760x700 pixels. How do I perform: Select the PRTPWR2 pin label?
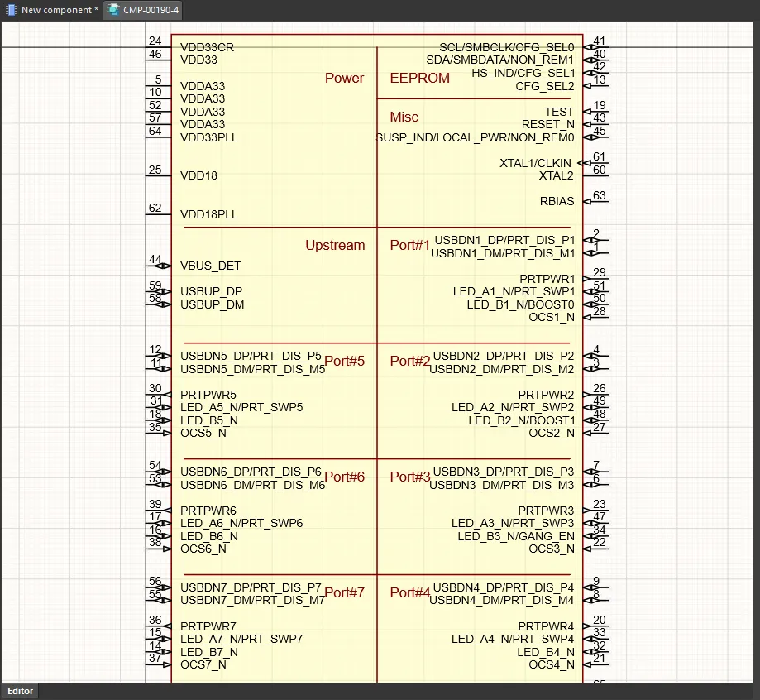tap(547, 395)
